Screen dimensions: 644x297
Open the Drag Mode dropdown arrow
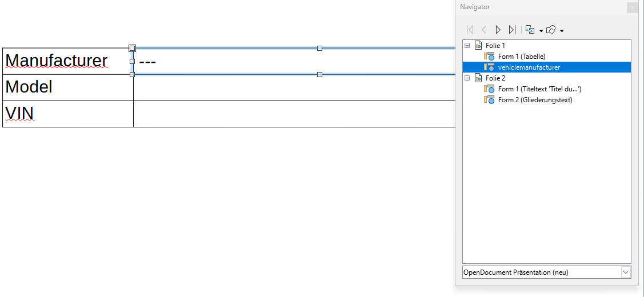(541, 31)
